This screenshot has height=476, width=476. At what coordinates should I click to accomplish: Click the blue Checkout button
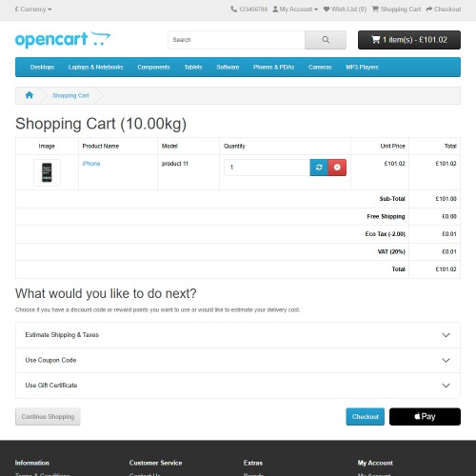pyautogui.click(x=365, y=416)
